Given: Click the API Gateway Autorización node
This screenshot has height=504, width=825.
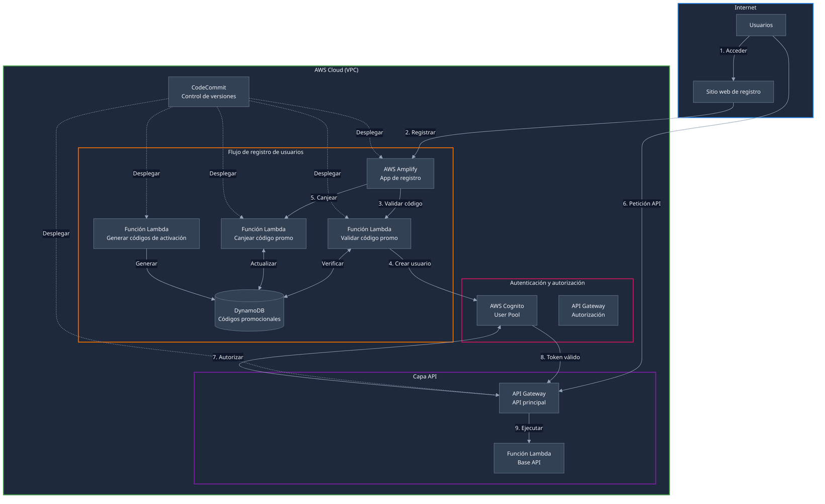Looking at the screenshot, I should click(x=588, y=310).
